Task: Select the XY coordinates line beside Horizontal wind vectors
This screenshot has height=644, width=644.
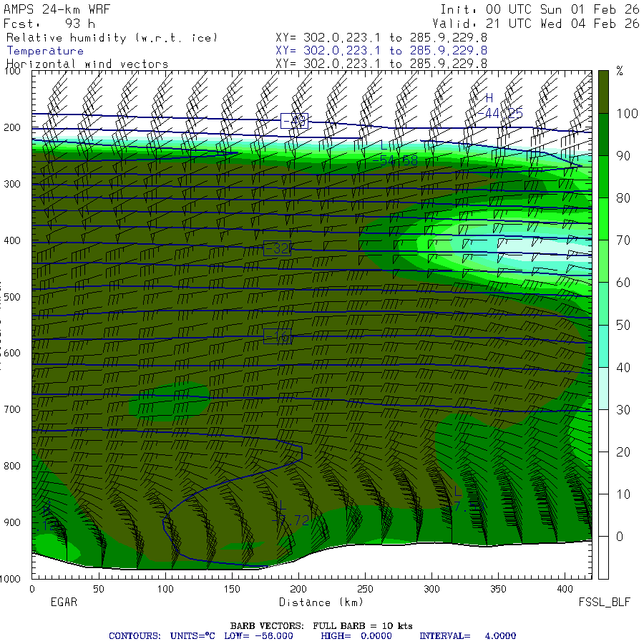Action: coord(381,64)
